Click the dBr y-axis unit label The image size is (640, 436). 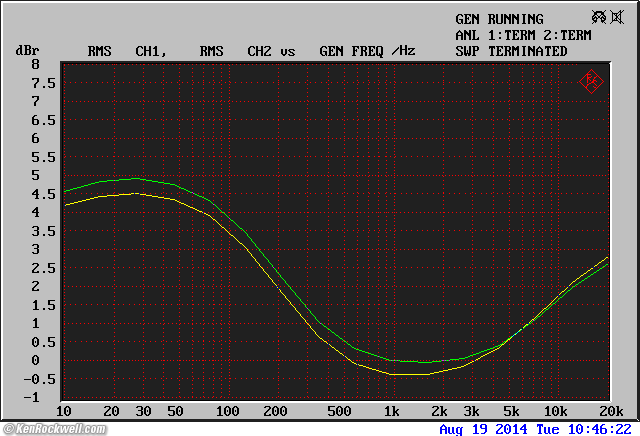click(26, 51)
